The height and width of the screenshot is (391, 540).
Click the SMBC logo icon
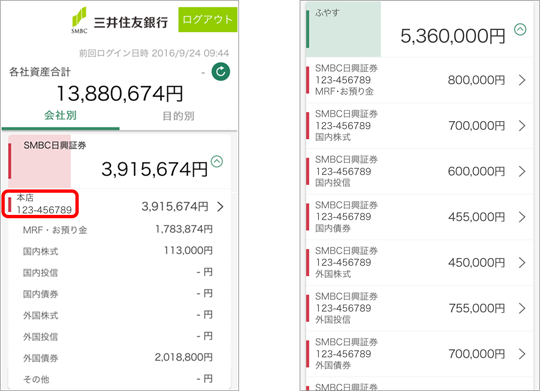[x=79, y=20]
